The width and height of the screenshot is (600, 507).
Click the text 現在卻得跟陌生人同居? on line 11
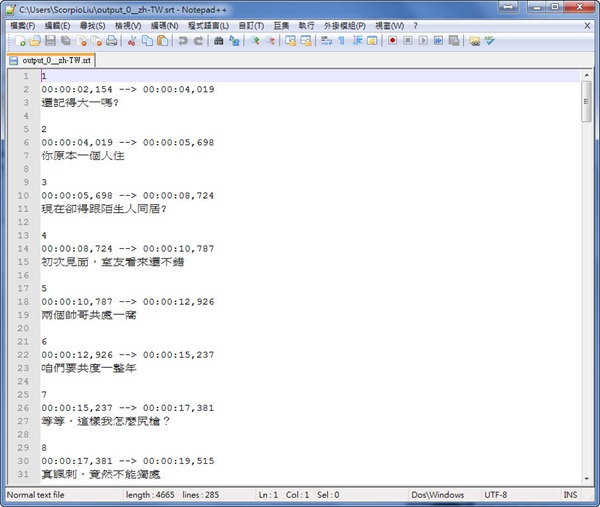coord(104,209)
